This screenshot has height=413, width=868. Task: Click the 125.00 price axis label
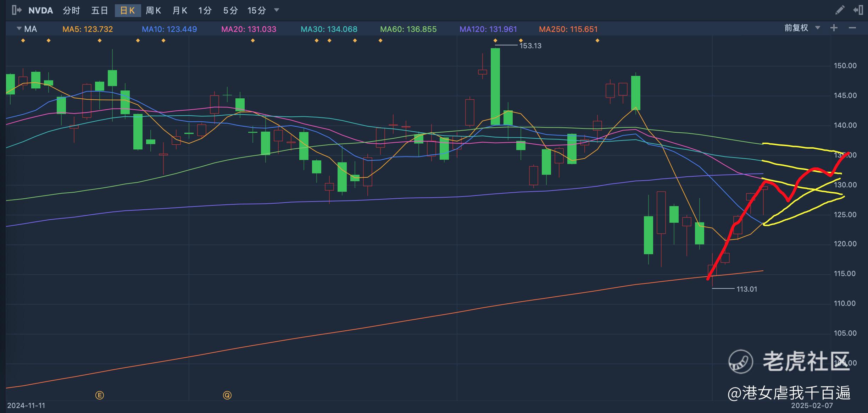[845, 215]
